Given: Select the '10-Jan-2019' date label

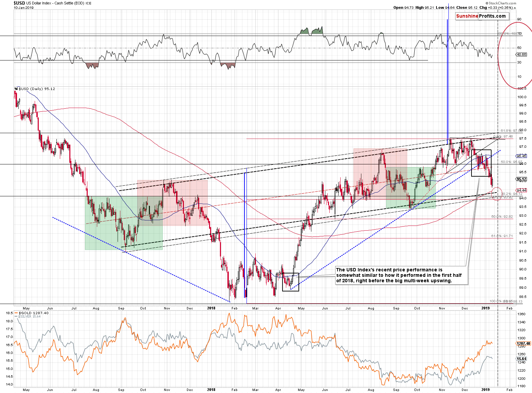Looking at the screenshot, I should [23, 7].
